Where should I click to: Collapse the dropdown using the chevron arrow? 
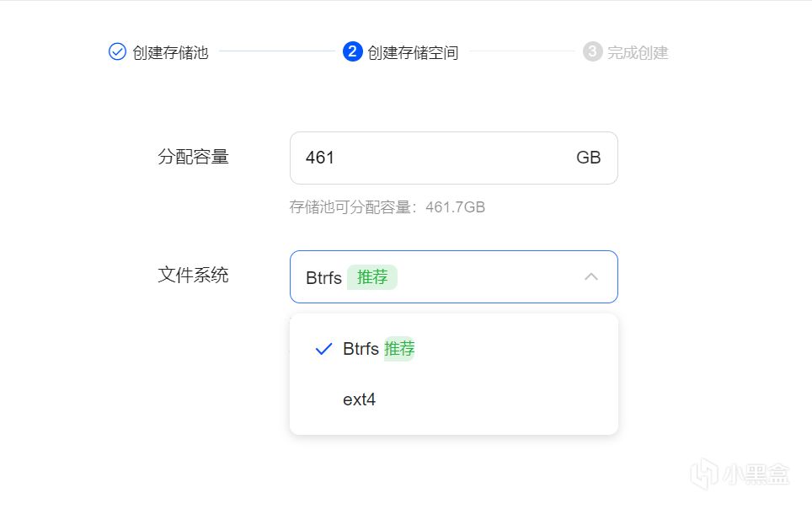pos(591,276)
